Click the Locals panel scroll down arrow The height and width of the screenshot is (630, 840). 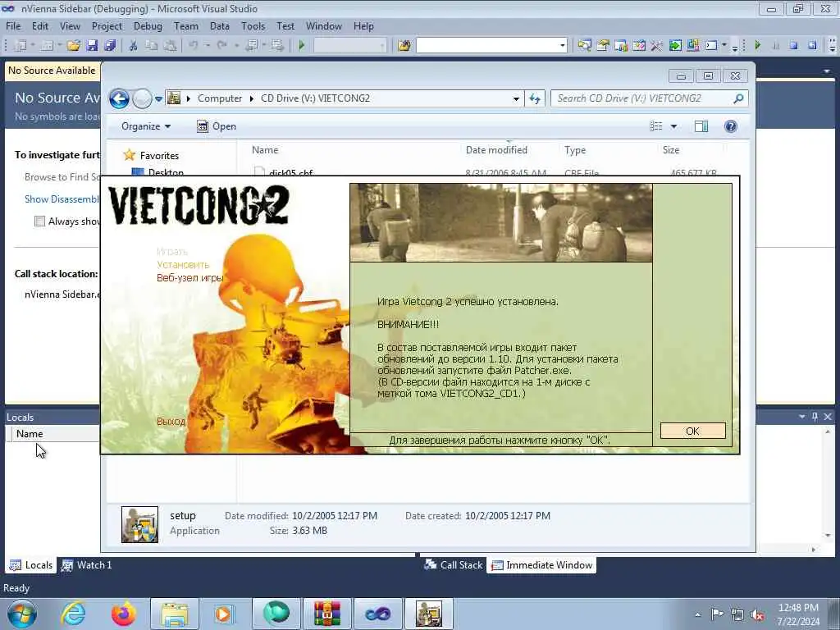[829, 535]
